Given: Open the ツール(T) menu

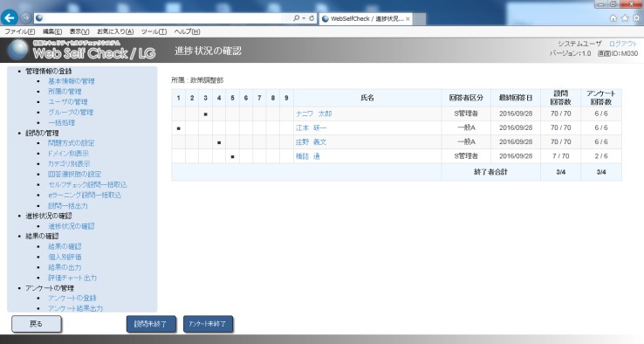Looking at the screenshot, I should pyautogui.click(x=154, y=31).
